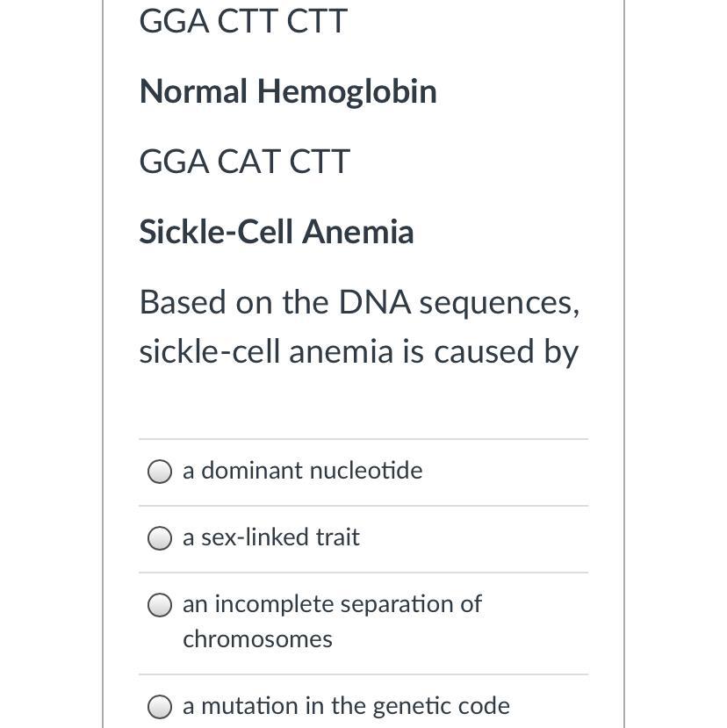Choose the "a sex-linked trait" radio button
This screenshot has width=727, height=728.
(159, 538)
